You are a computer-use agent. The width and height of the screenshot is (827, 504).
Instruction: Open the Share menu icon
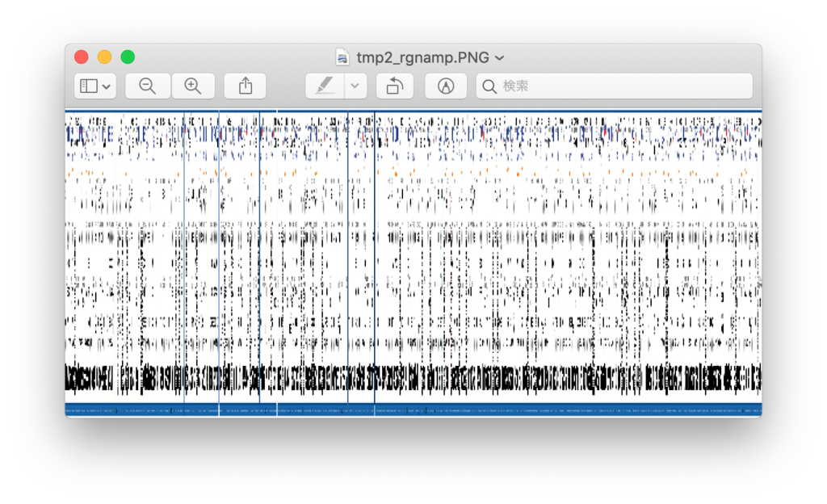click(x=246, y=86)
